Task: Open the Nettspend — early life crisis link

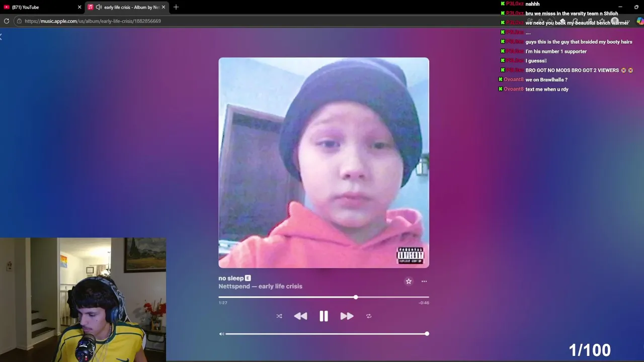Action: coord(260,286)
